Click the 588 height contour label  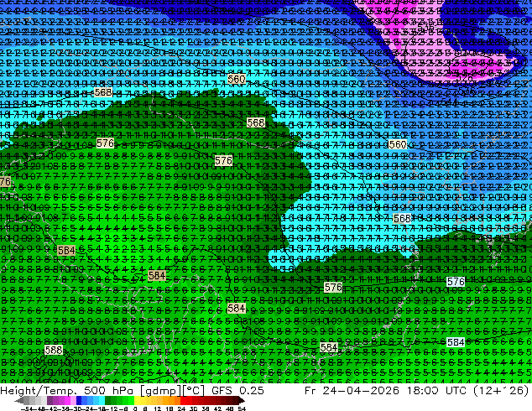[x=54, y=350]
